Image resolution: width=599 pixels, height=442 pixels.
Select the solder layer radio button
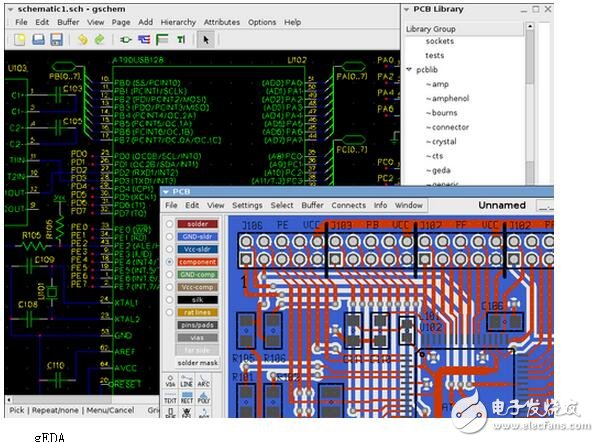pyautogui.click(x=169, y=224)
